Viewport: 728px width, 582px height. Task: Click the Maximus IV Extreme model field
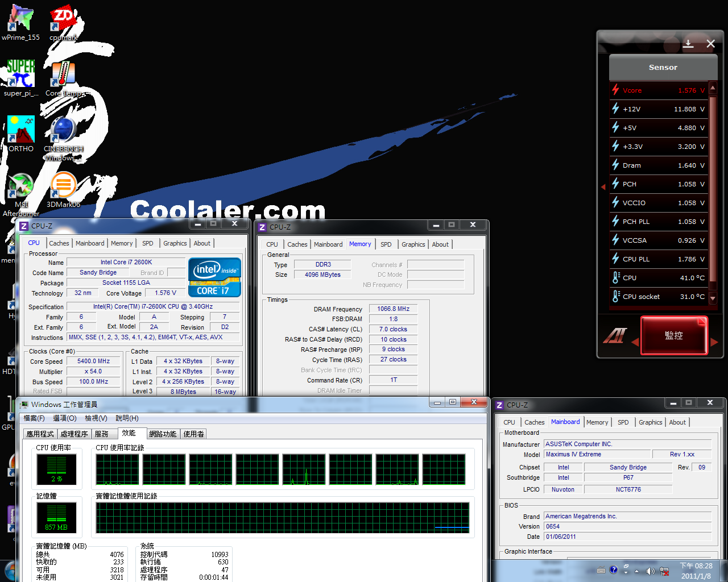point(598,455)
